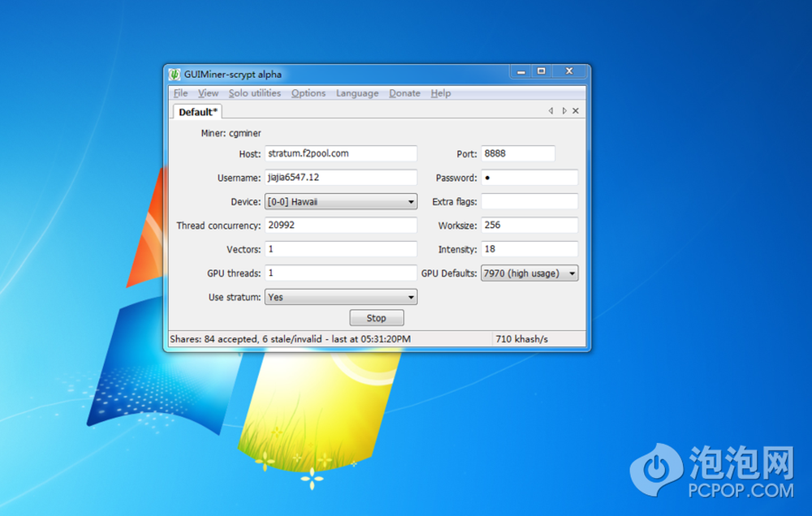This screenshot has height=516, width=812.
Task: Open the Solo utilities menu
Action: coord(255,93)
